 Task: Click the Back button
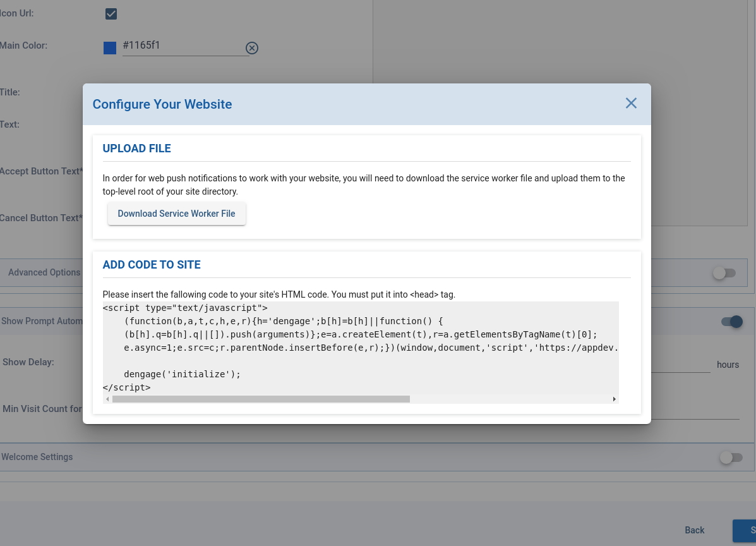coord(694,530)
